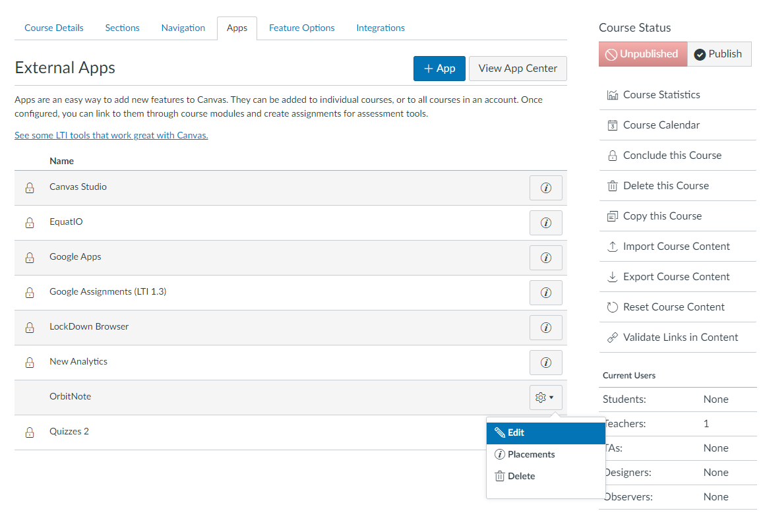Open Export Course Content
The image size is (763, 532).
677,277
